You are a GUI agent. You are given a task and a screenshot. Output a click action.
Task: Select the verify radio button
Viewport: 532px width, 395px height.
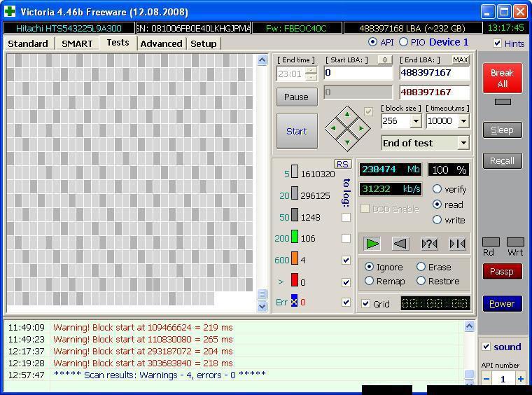(x=437, y=189)
